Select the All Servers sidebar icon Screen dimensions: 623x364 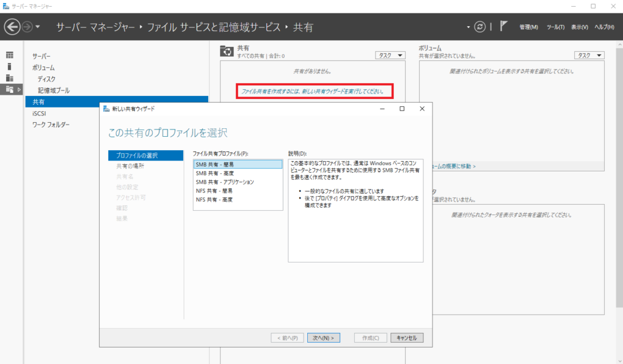pyautogui.click(x=10, y=78)
